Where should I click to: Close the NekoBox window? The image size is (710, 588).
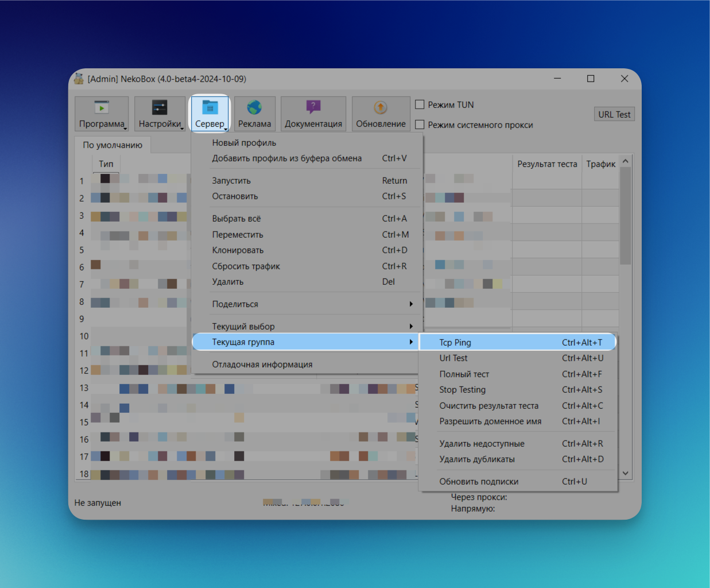tap(624, 79)
